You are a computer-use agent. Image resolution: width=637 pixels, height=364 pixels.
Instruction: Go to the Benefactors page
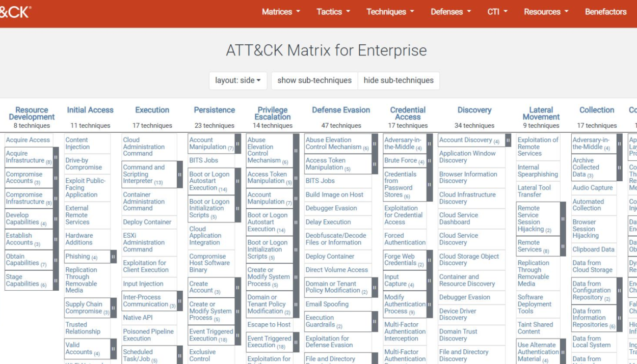(605, 12)
